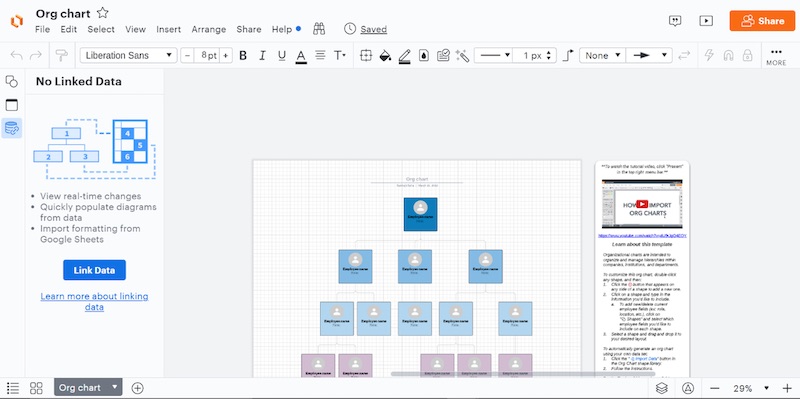
Task: Open the MORE toolbar options
Action: pos(776,56)
